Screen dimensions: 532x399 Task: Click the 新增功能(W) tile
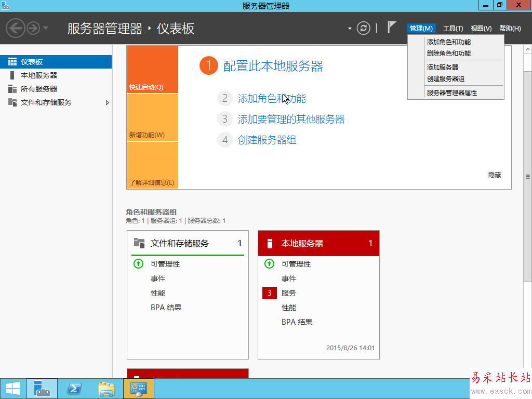click(153, 117)
